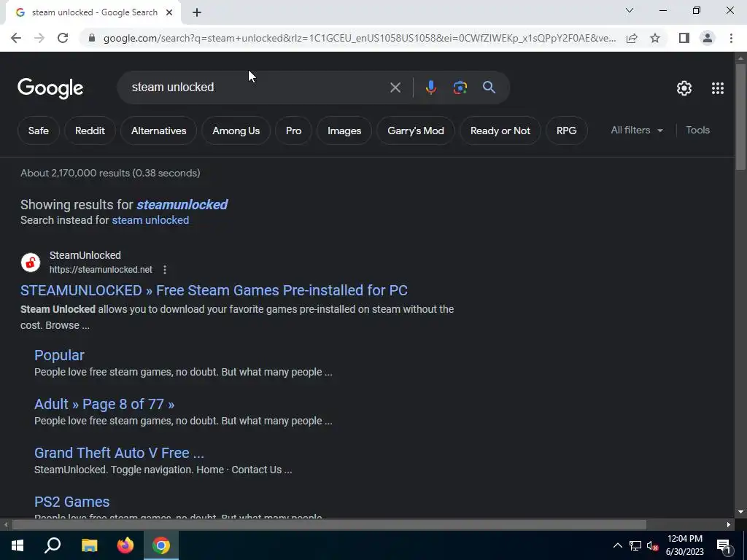Click the padlock site info icon

(92, 38)
